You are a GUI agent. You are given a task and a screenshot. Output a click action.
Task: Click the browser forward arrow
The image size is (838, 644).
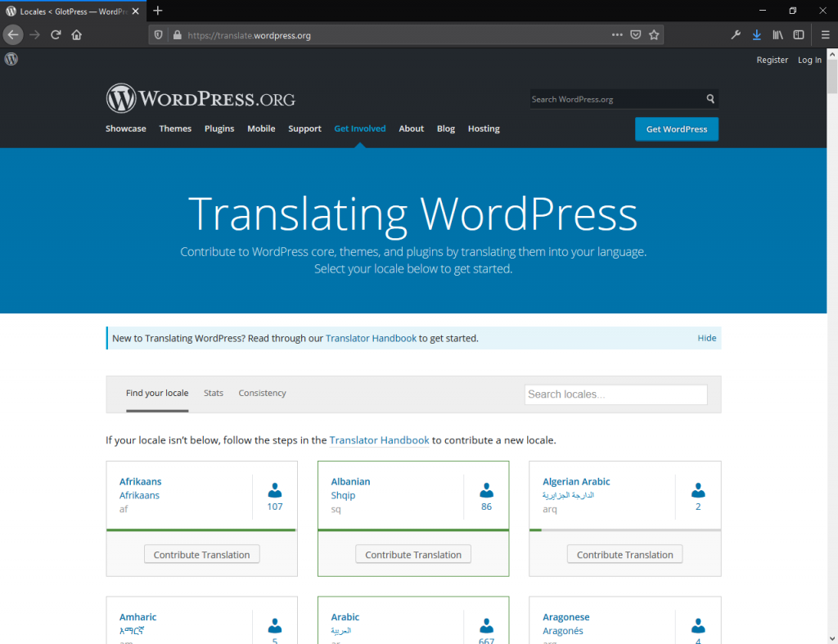[x=34, y=35]
